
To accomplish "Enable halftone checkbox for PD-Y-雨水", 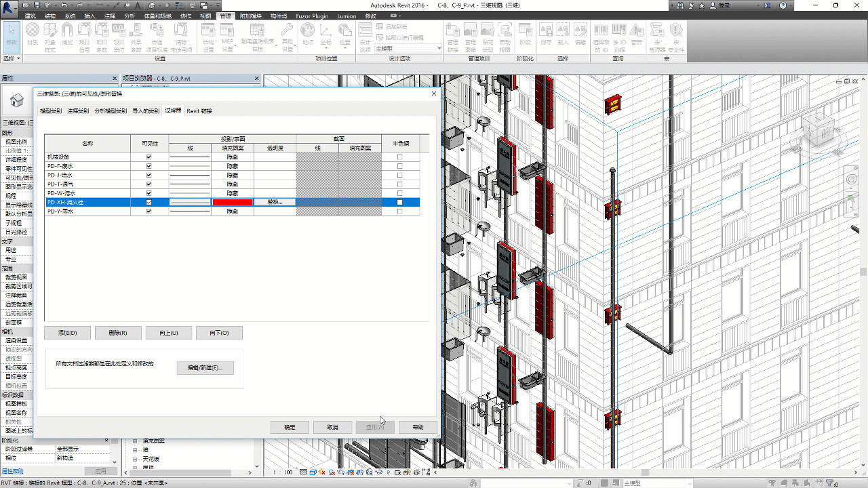I will (x=399, y=211).
